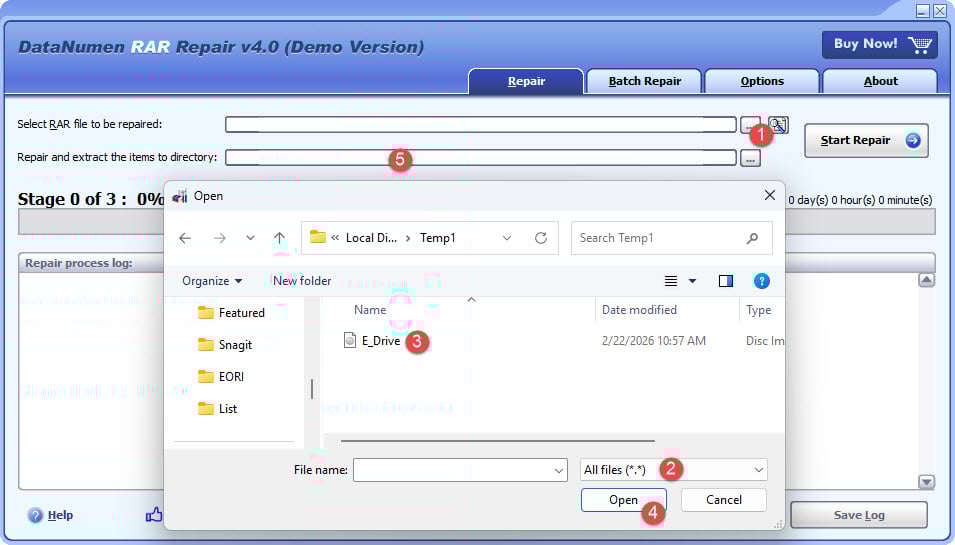The width and height of the screenshot is (955, 545).
Task: Click the thumbs-up like icon
Action: click(154, 515)
